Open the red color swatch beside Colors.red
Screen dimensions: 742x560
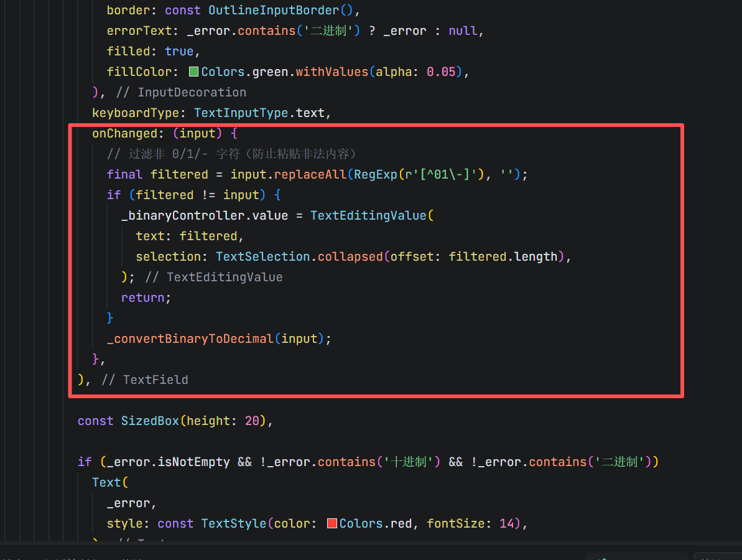click(332, 523)
